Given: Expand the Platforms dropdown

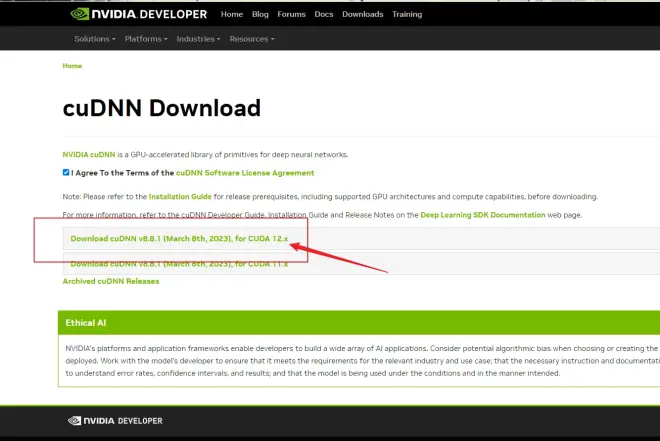Looking at the screenshot, I should 146,39.
